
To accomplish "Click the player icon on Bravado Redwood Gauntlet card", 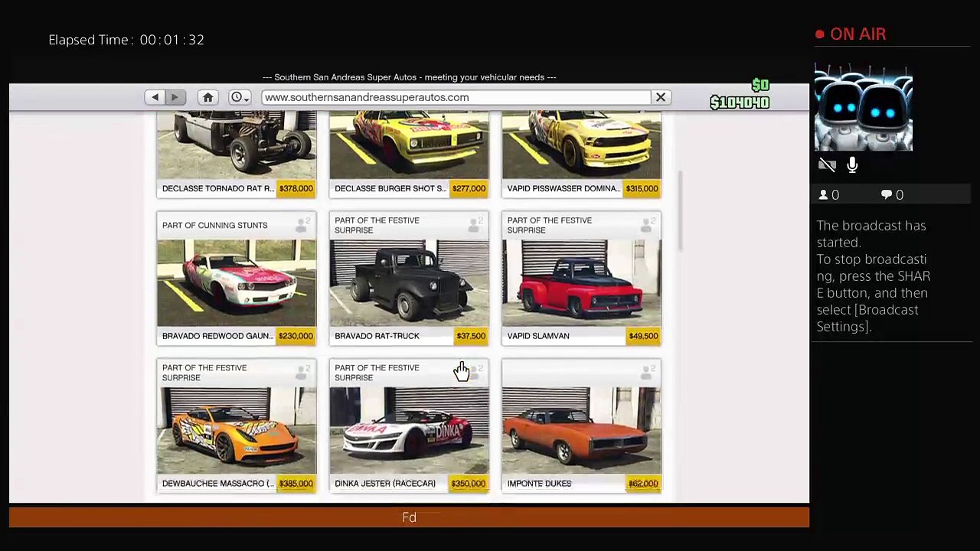I will click(302, 225).
